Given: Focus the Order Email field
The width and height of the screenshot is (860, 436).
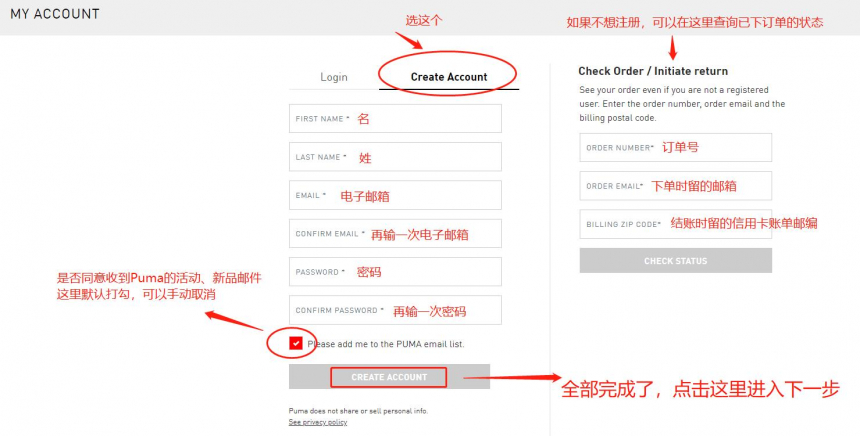Looking at the screenshot, I should coord(675,186).
